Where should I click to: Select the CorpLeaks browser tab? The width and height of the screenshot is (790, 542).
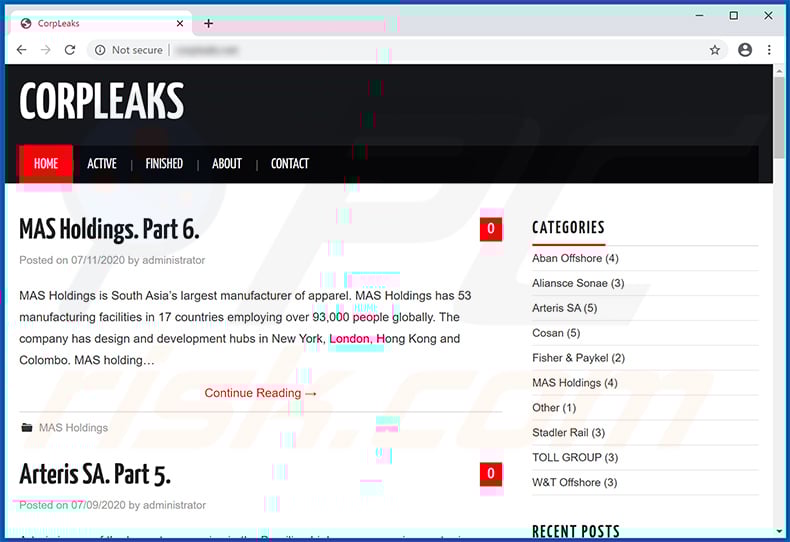coord(101,23)
